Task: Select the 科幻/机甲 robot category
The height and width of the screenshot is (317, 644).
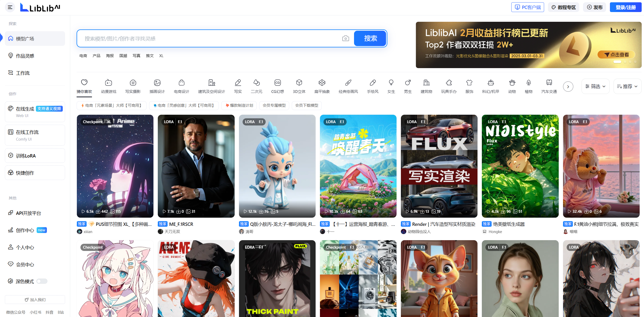Action: [x=491, y=86]
